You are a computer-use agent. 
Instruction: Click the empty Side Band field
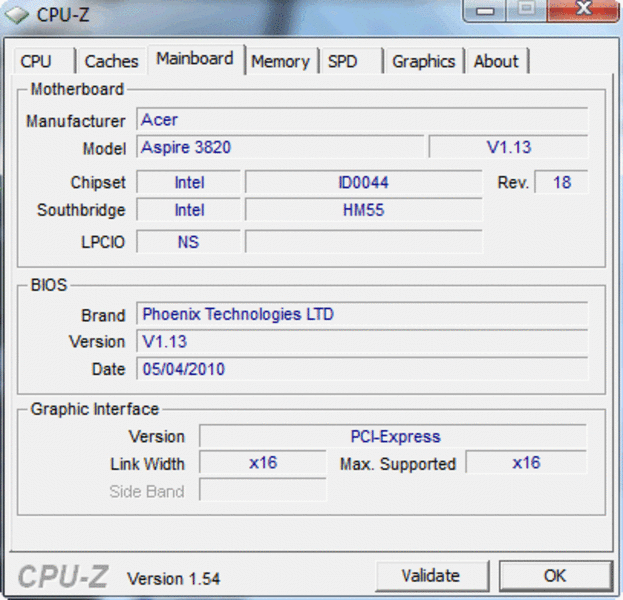coord(263,490)
